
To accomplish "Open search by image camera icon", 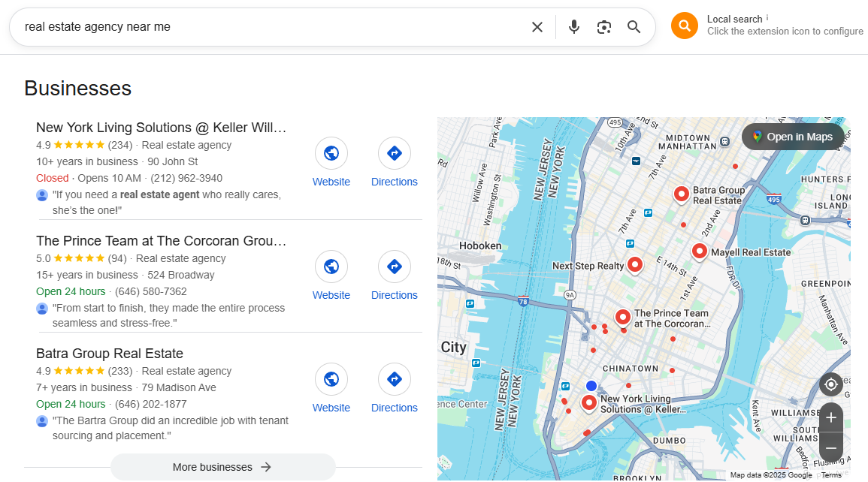I will (x=604, y=27).
